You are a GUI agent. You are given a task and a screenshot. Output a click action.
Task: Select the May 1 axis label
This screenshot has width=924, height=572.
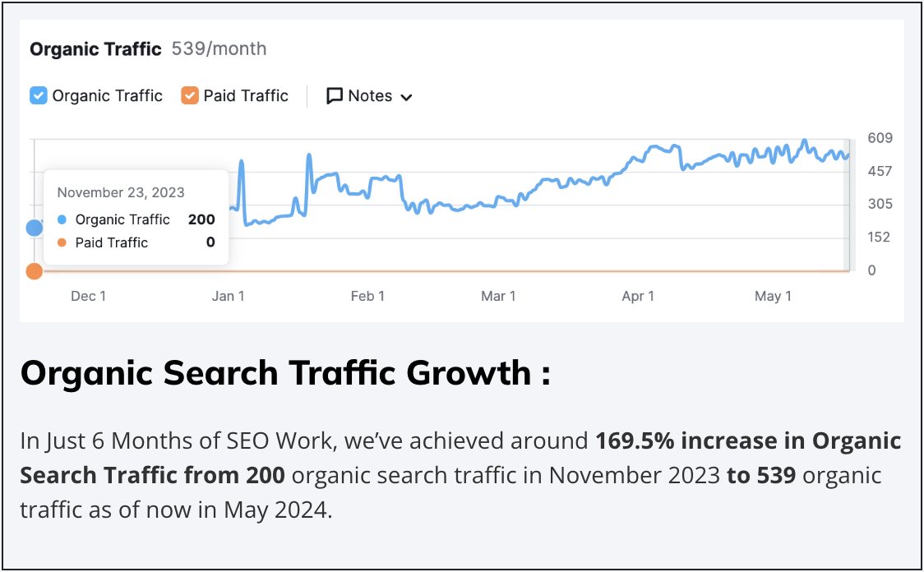tap(773, 297)
